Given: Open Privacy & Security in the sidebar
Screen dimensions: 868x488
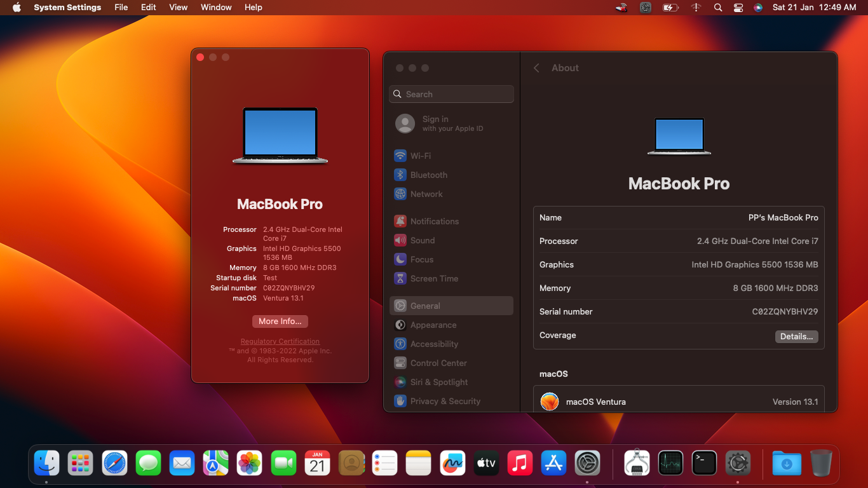Looking at the screenshot, I should tap(451, 401).
